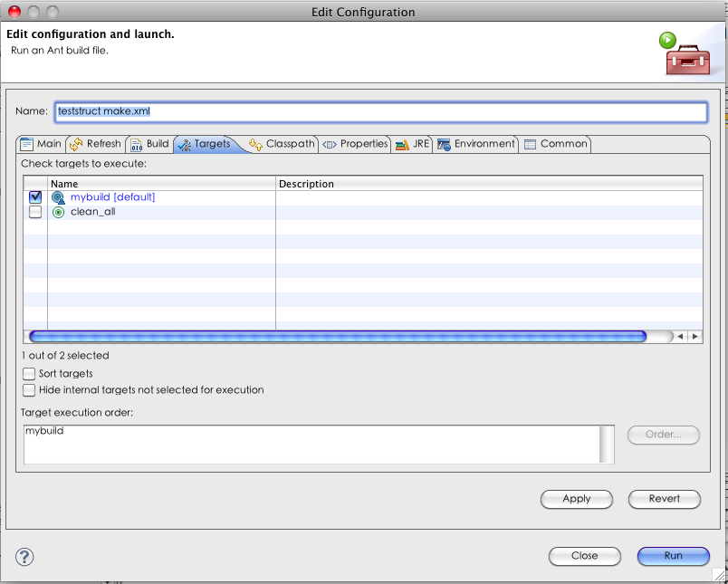Click the Apply button
The width and height of the screenshot is (728, 584).
click(576, 499)
